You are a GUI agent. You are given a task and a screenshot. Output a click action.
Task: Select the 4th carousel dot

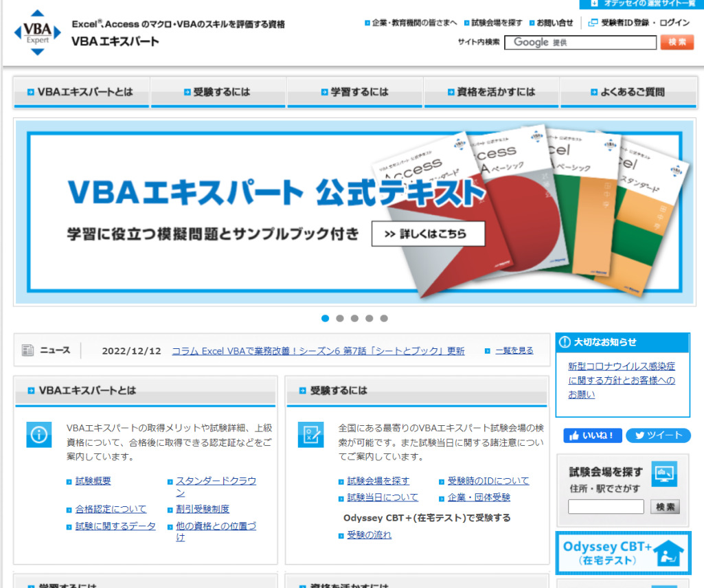[369, 319]
